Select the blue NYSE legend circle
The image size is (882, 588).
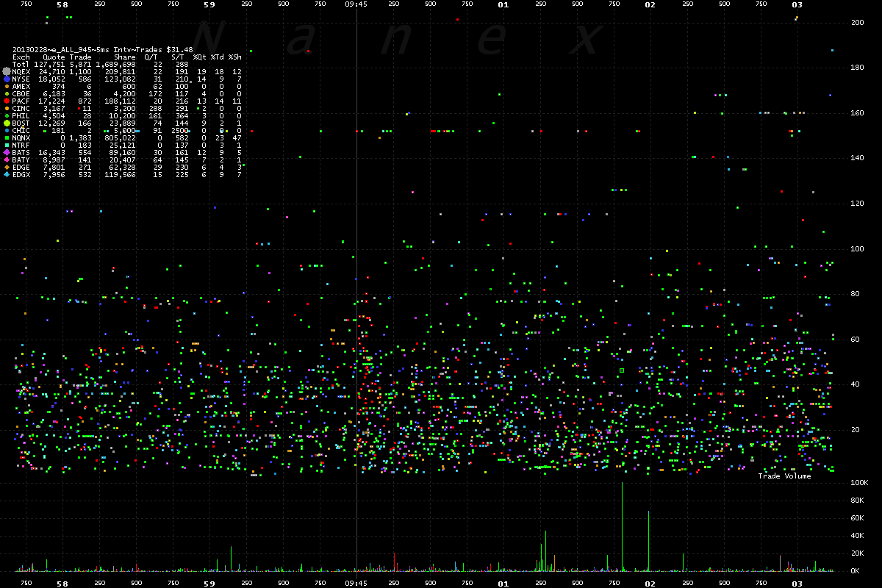click(7, 79)
